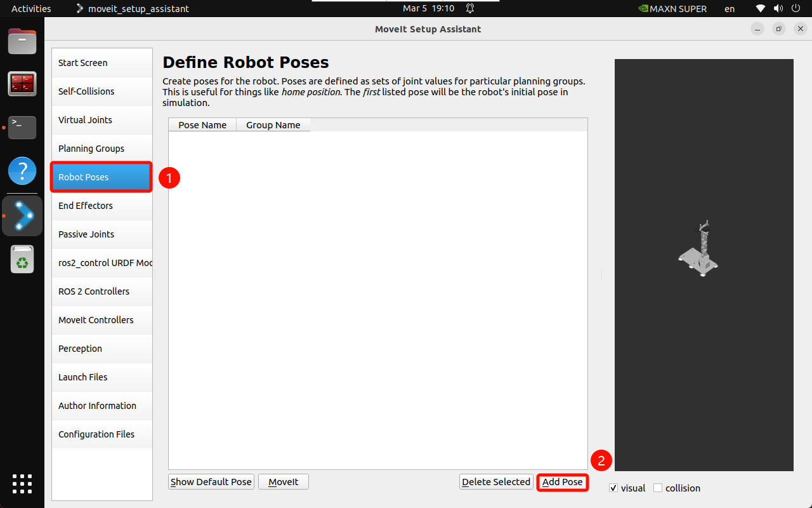Click the Add Pose button
Viewport: 812px width, 508px height.
tap(563, 482)
